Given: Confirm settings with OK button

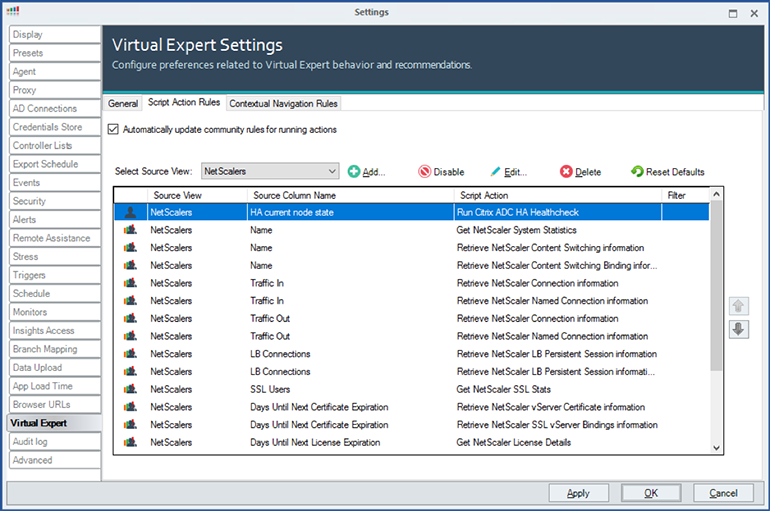Looking at the screenshot, I should click(x=651, y=493).
